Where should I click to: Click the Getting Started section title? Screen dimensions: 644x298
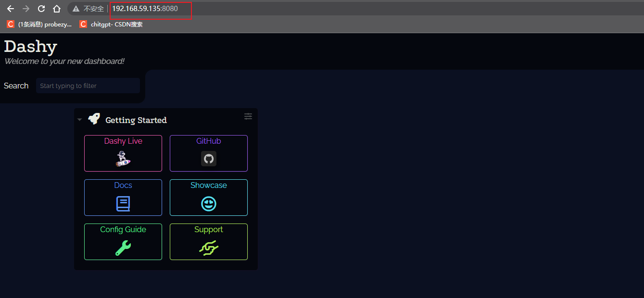[136, 120]
